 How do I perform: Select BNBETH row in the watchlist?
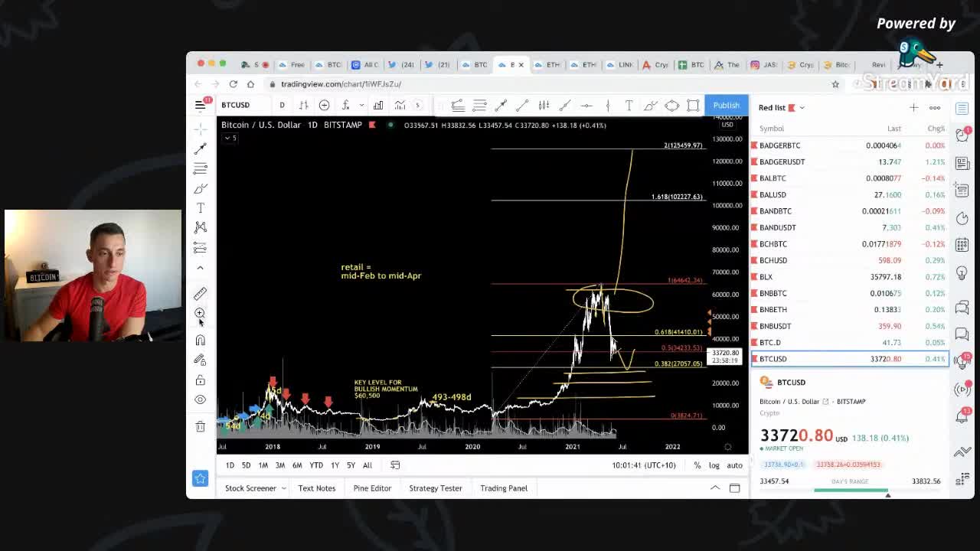coord(849,309)
